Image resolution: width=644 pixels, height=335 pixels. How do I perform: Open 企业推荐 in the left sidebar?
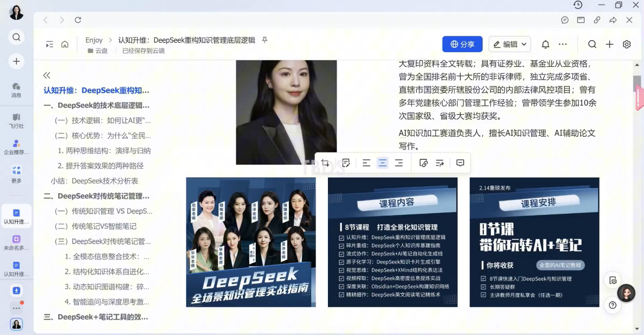(x=16, y=147)
